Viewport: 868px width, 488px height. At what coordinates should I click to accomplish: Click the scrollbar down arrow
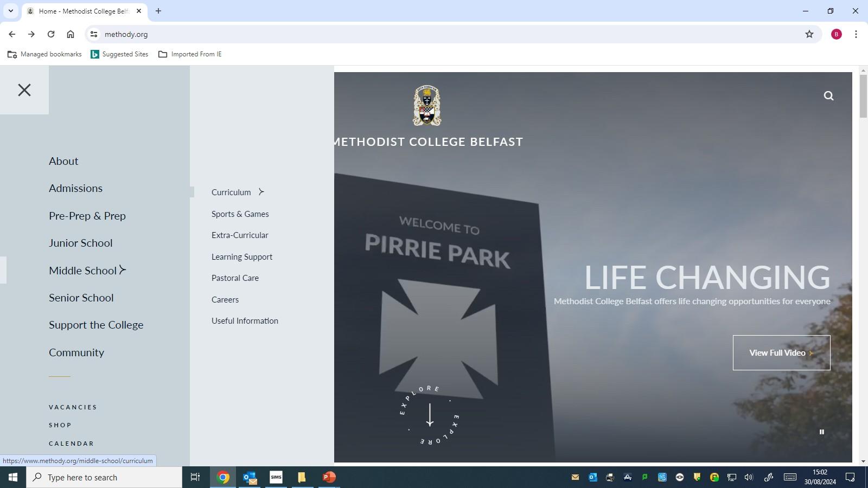pyautogui.click(x=863, y=461)
